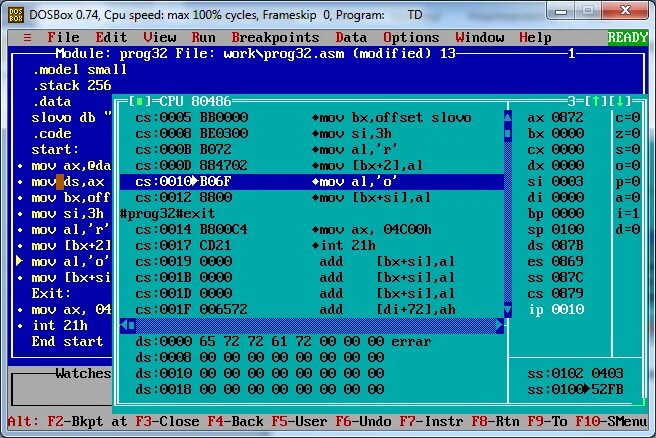The image size is (656, 438).
Task: Select the sp register value 0100
Action: (567, 229)
